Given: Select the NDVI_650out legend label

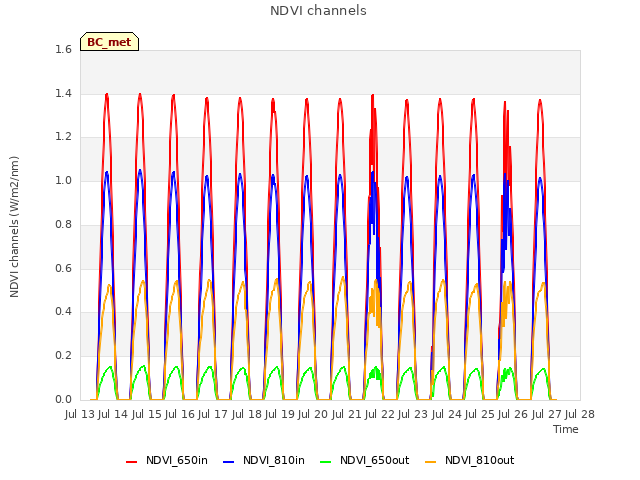Looking at the screenshot, I should [x=375, y=460].
